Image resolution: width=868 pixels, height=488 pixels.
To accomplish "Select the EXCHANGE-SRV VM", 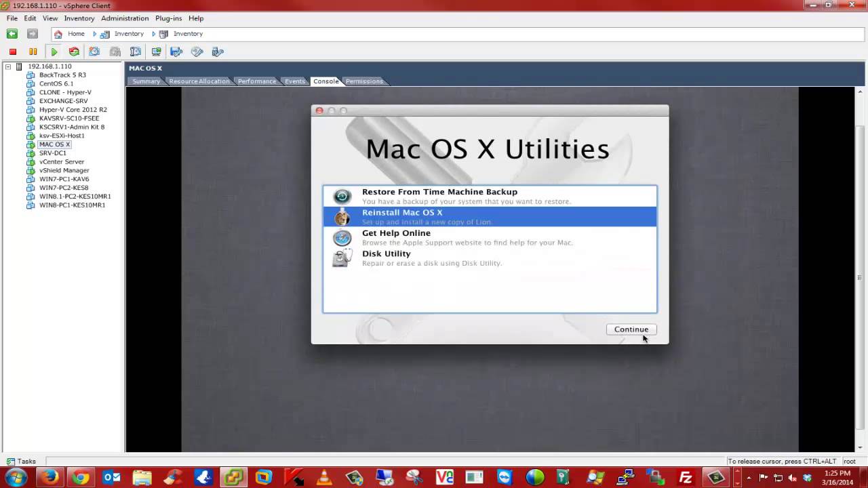I will click(63, 101).
